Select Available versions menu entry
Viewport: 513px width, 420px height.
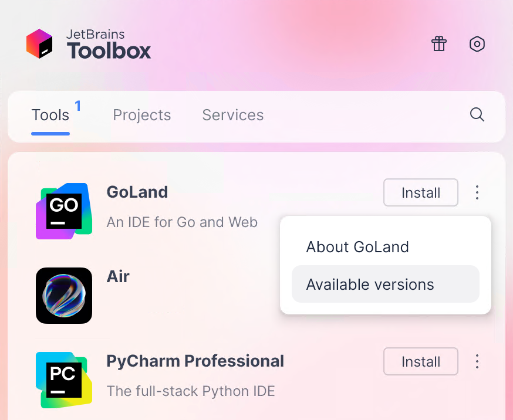point(370,284)
